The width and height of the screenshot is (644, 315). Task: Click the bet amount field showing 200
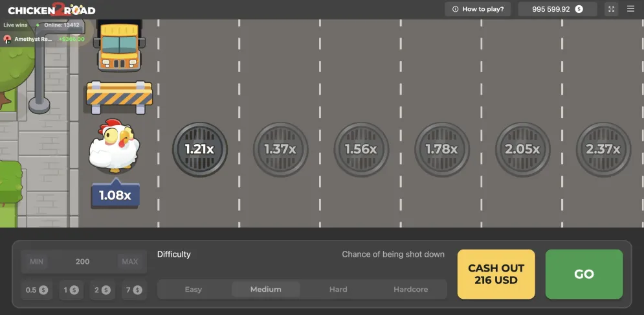click(x=83, y=262)
